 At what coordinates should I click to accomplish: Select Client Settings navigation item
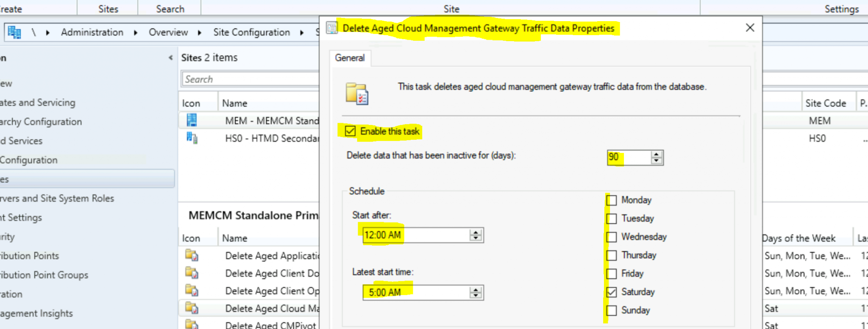[x=21, y=217]
